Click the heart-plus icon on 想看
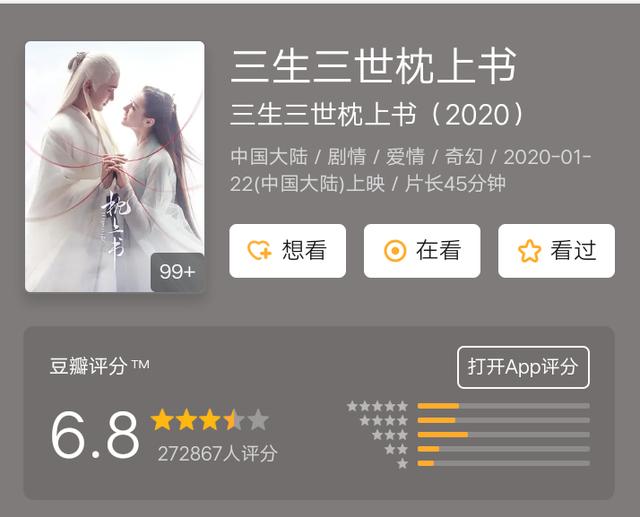The image size is (640, 517). [x=260, y=250]
